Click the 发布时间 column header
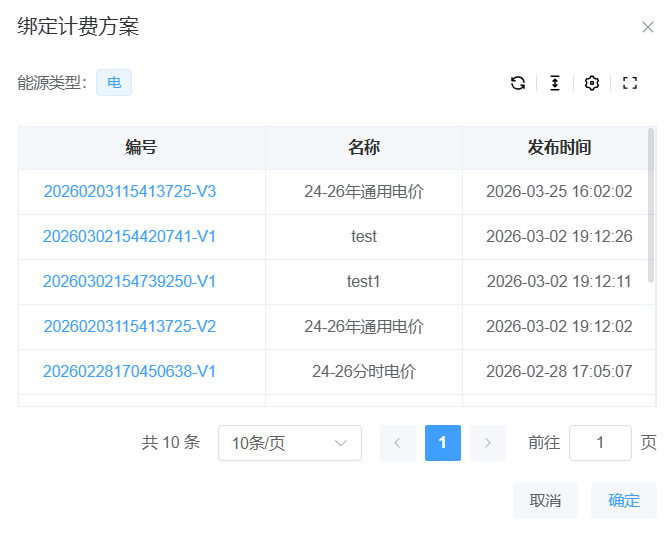The height and width of the screenshot is (533, 672). coord(559,148)
